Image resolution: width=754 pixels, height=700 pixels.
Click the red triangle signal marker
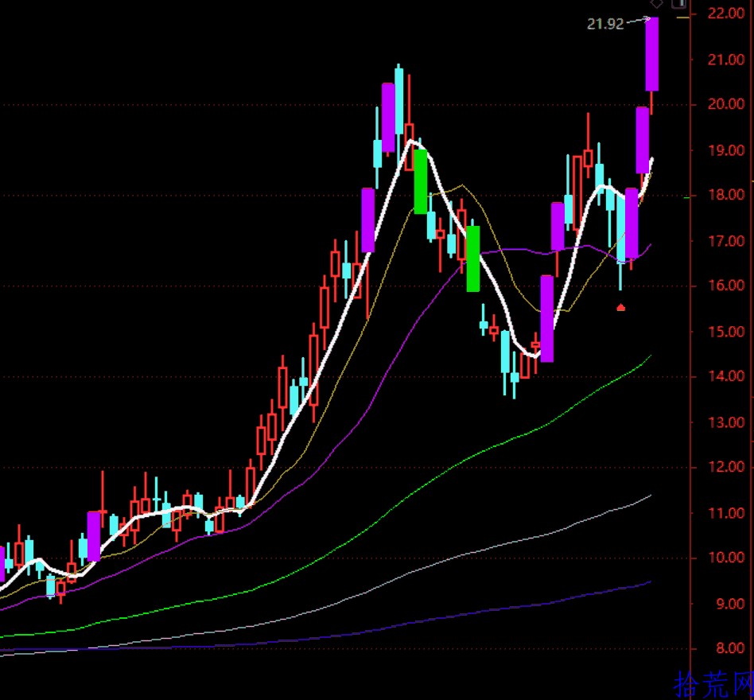pos(621,307)
